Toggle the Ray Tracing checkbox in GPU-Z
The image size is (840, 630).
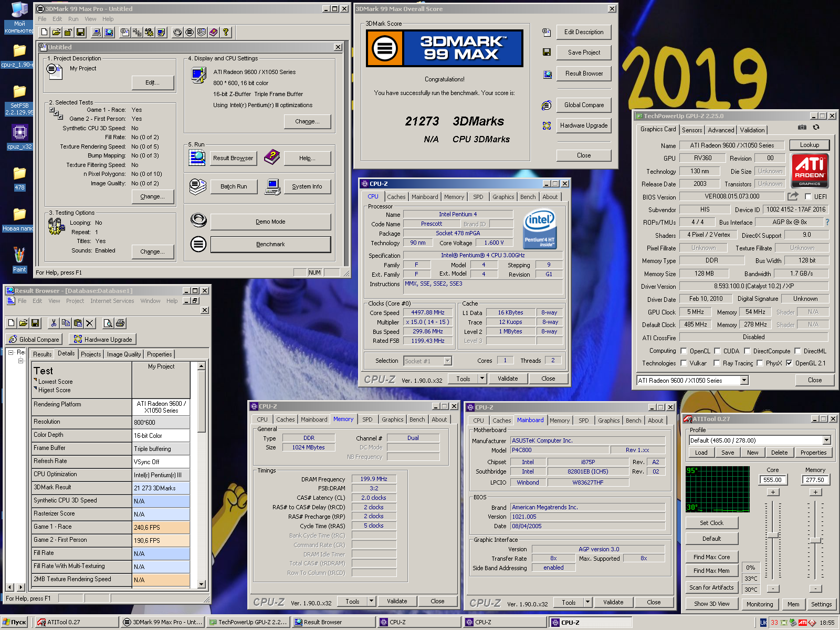[x=717, y=363]
